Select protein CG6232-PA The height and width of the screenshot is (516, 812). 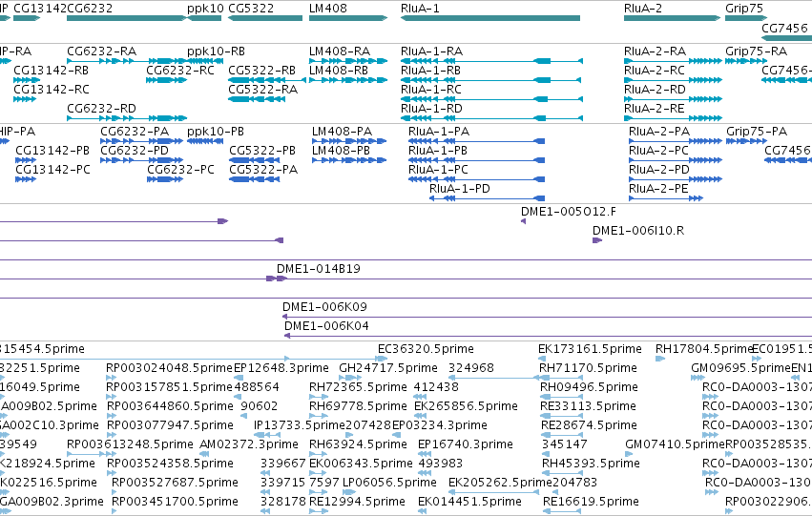[142, 141]
